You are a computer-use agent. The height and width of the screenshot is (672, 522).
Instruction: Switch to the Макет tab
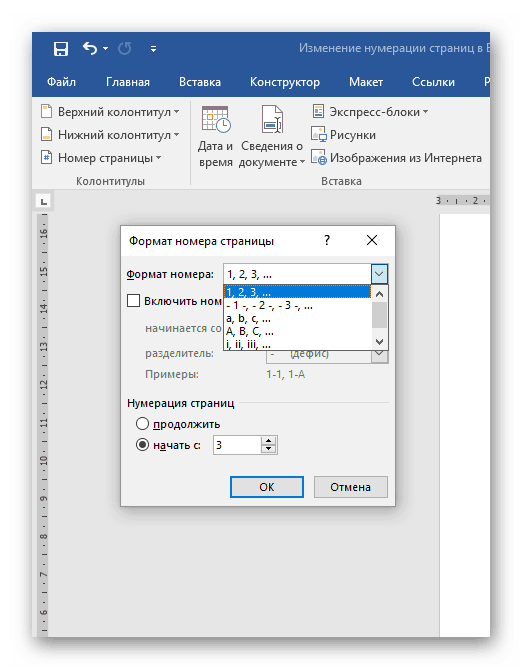[366, 82]
